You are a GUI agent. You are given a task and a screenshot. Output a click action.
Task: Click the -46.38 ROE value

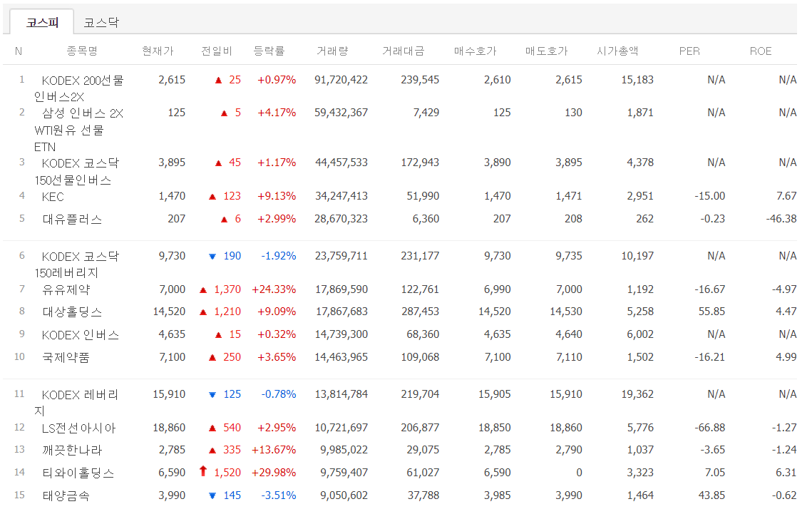click(781, 218)
